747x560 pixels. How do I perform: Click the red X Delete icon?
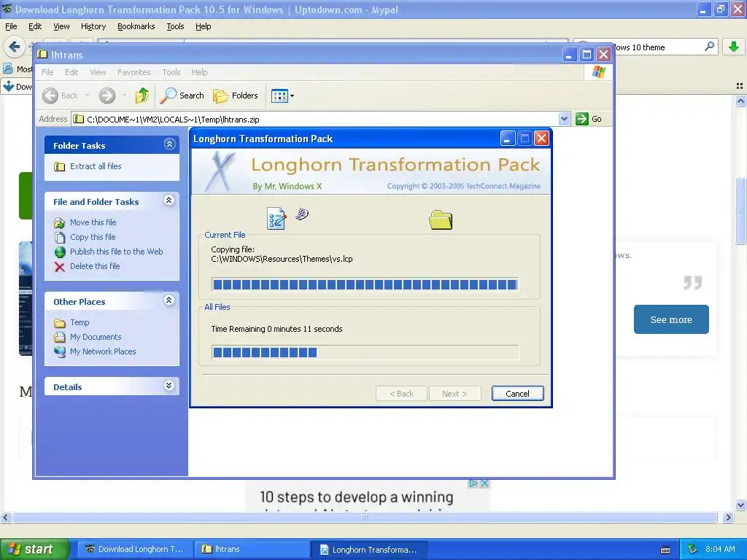pyautogui.click(x=60, y=267)
